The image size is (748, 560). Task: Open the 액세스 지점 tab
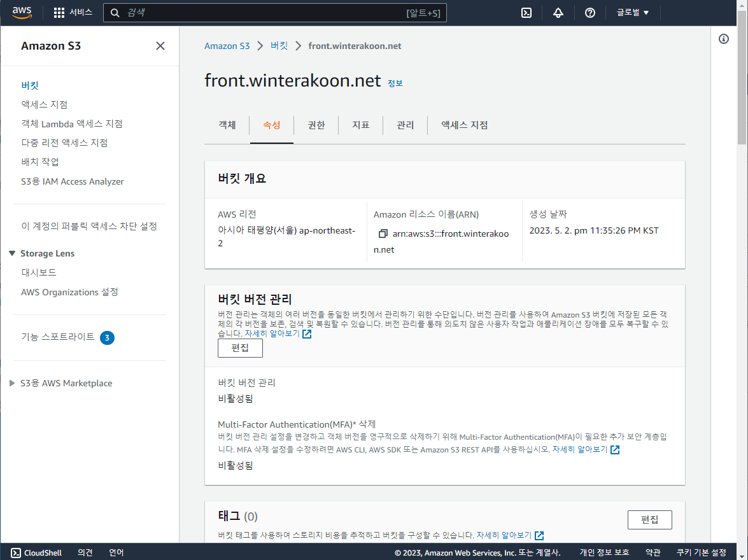click(464, 125)
